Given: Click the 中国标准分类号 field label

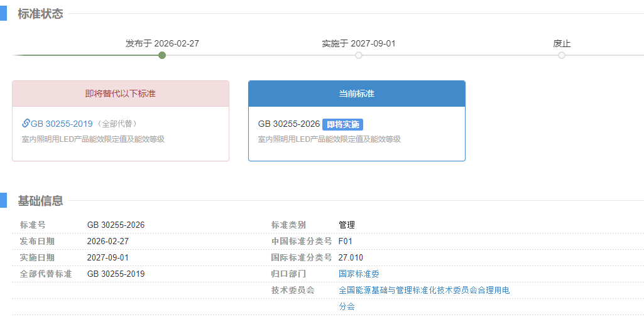Looking at the screenshot, I should click(302, 242).
